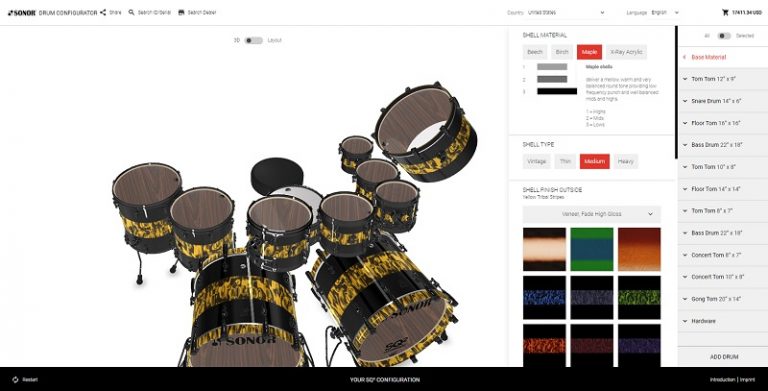Image resolution: width=768 pixels, height=391 pixels.
Task: Choose Heavy shell type
Action: pyautogui.click(x=625, y=162)
